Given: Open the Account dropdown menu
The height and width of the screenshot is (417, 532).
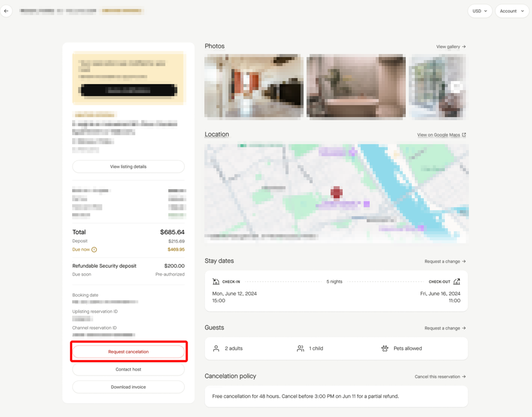Looking at the screenshot, I should tap(512, 11).
